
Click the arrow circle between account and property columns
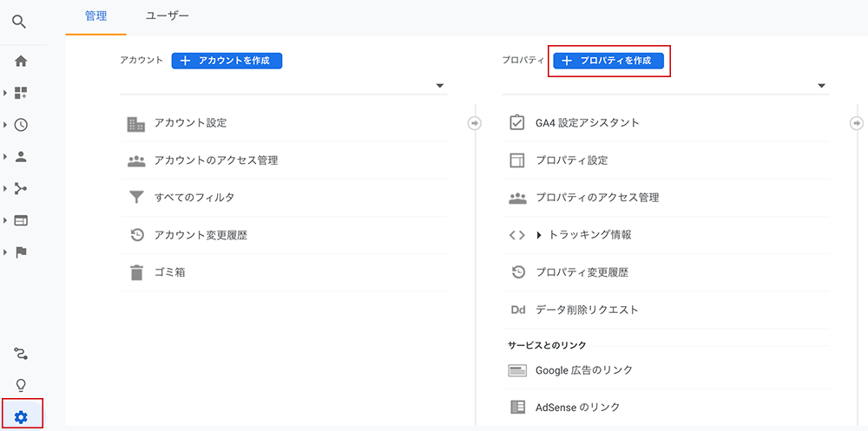click(475, 123)
